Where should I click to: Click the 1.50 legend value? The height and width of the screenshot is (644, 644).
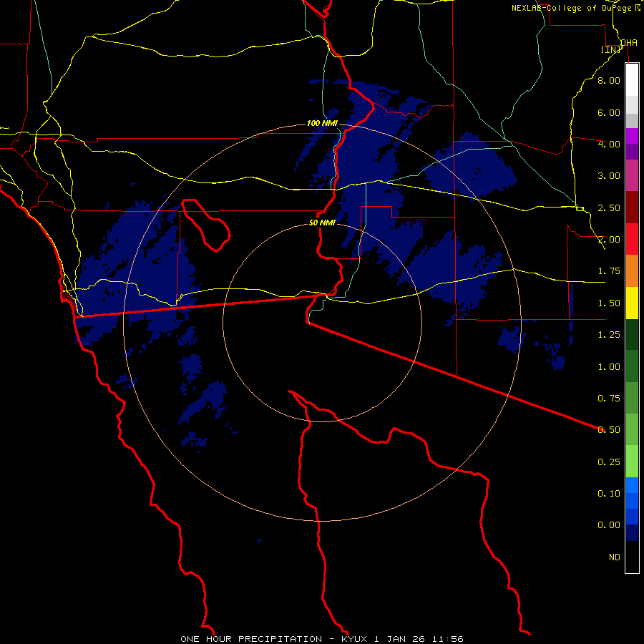(x=609, y=303)
